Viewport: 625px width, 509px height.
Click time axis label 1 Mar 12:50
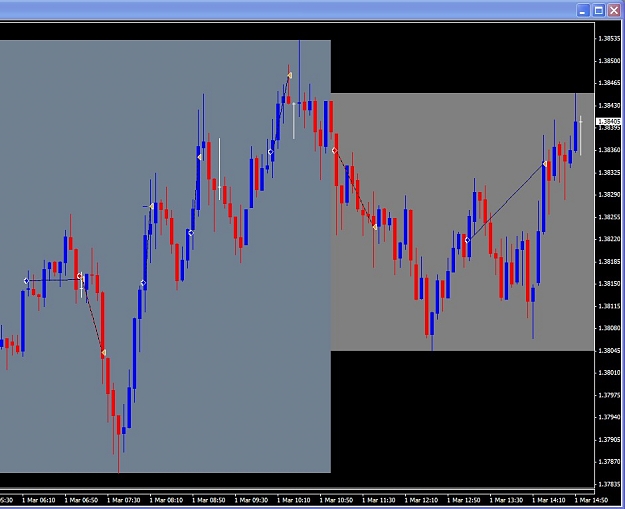tap(464, 500)
